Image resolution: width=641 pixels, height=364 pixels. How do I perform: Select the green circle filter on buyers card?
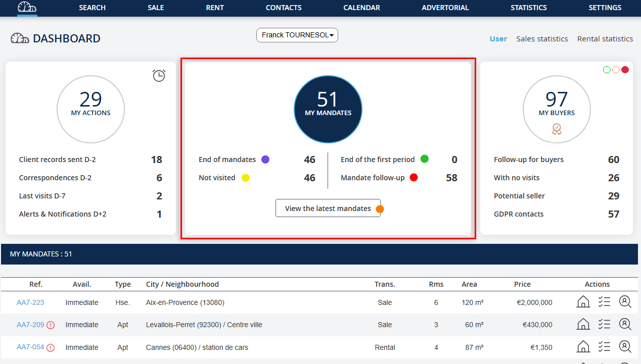607,70
